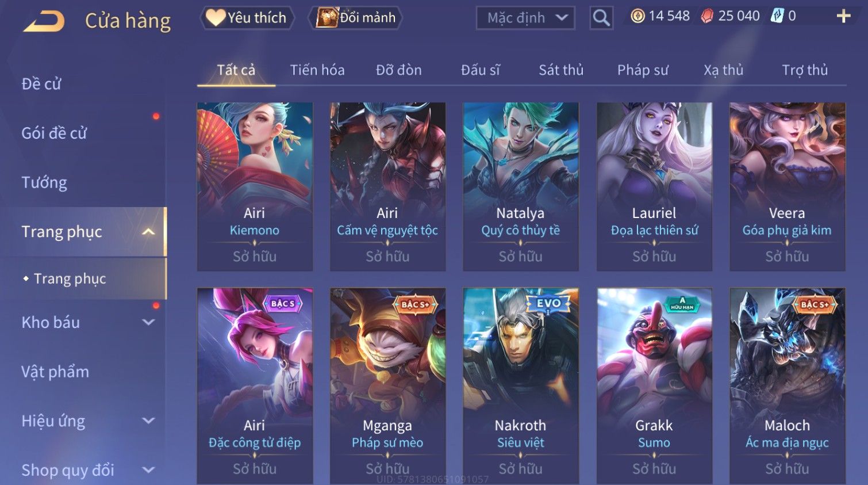
Task: Select the Sát thủ filter tab
Action: 561,70
